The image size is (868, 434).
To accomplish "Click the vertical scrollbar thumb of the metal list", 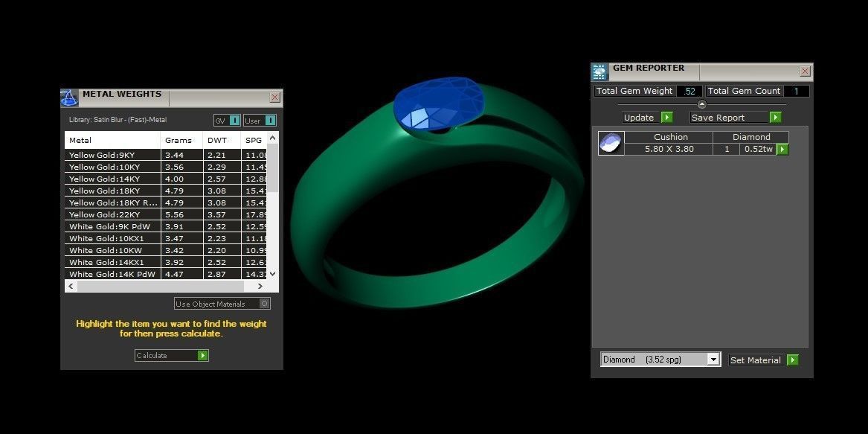I will pyautogui.click(x=272, y=168).
